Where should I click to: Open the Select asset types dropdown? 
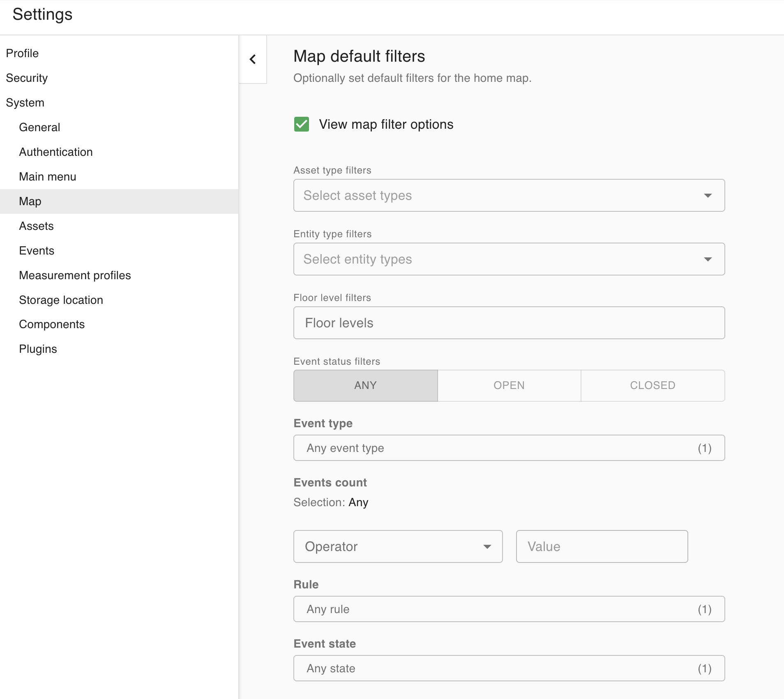point(509,195)
